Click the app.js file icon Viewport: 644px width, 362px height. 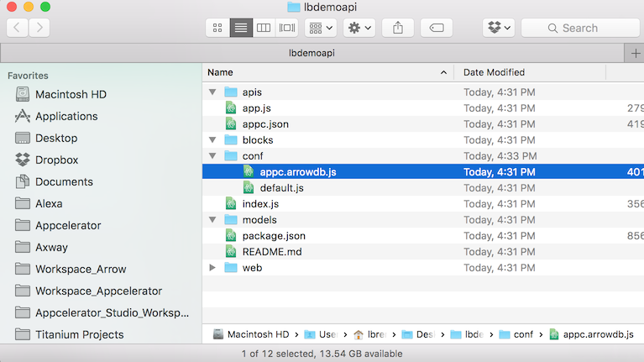231,108
